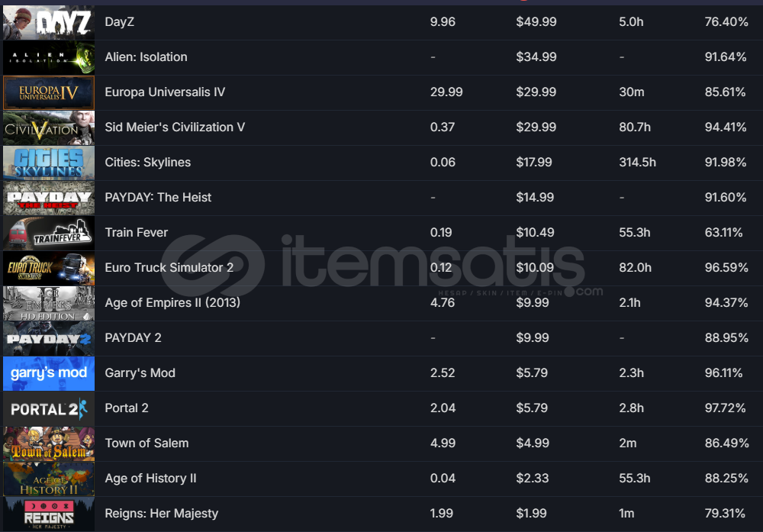Viewport: 763px width, 532px height.
Task: Open the Euro Truck Simulator 2 thumbnail
Action: pos(49,268)
